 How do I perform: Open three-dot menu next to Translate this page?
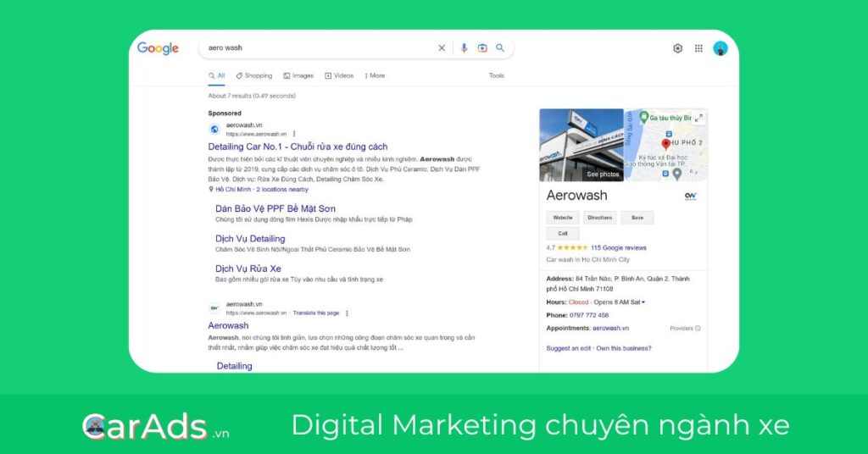pyautogui.click(x=347, y=313)
